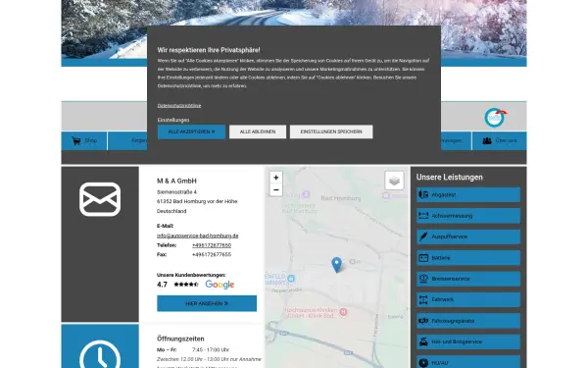Click the round logo icon in header
588x368 pixels.
pyautogui.click(x=495, y=118)
